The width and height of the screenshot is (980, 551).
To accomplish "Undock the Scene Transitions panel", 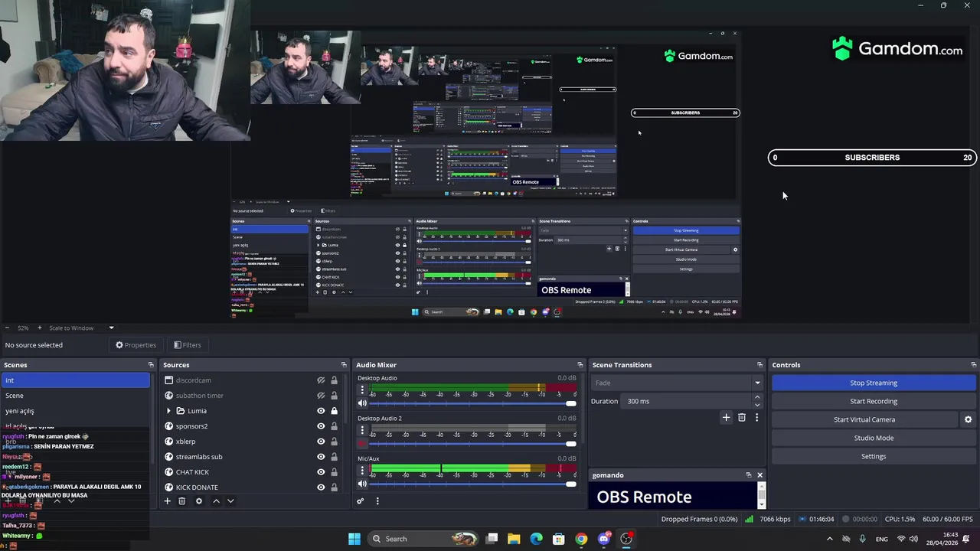I will 759,365.
